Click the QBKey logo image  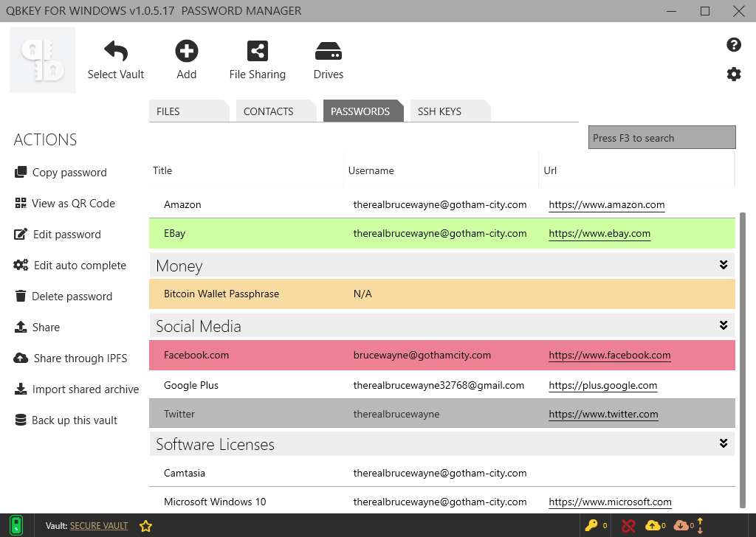pyautogui.click(x=43, y=60)
